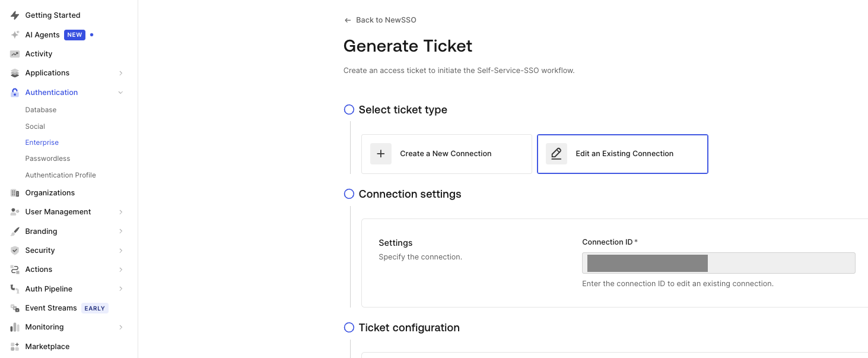Click the Ticket configuration step circle
Screen dimensions: 868x358
coord(349,328)
